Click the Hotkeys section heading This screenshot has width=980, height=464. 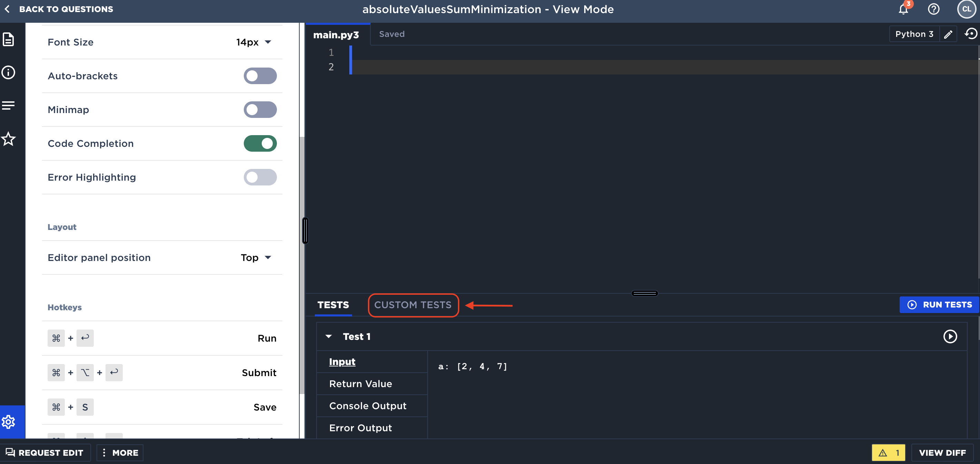[65, 307]
